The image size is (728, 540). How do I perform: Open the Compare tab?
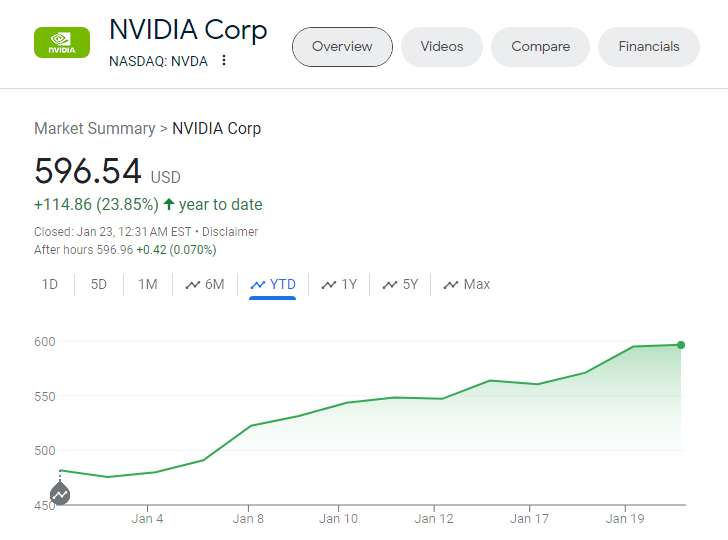[540, 47]
